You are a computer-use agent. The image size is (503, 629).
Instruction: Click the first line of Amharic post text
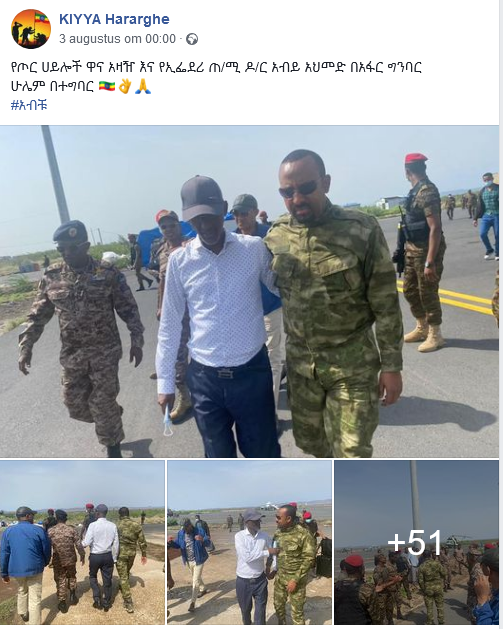pyautogui.click(x=217, y=67)
